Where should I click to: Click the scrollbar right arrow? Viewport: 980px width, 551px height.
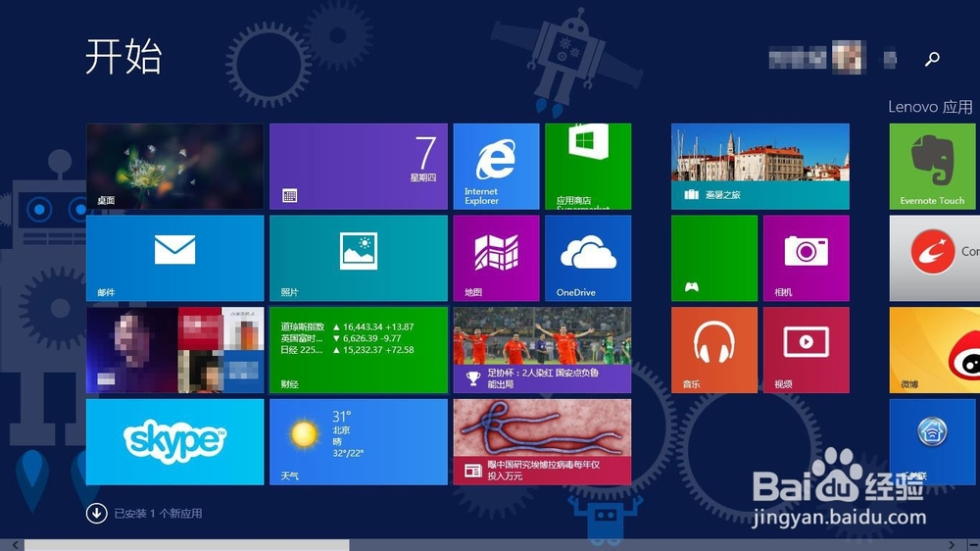point(951,545)
